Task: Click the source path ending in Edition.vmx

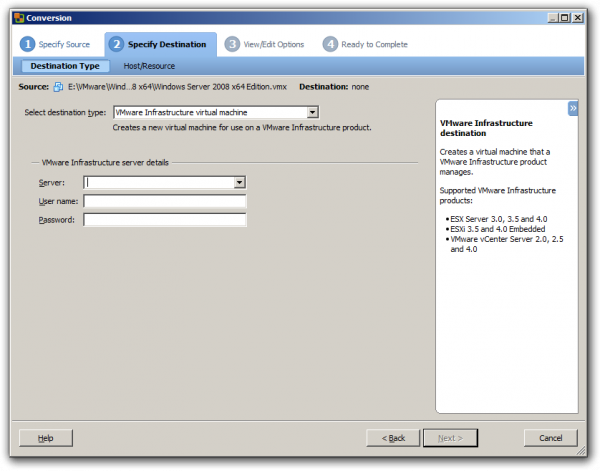Action: pos(178,87)
